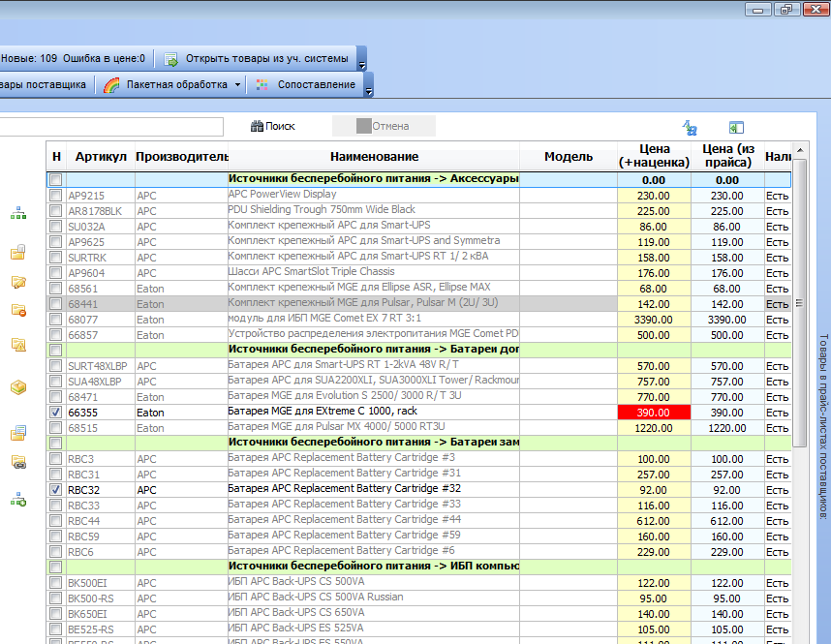The width and height of the screenshot is (831, 644).
Task: Click the Сопоставление toolbar button
Action: click(306, 85)
